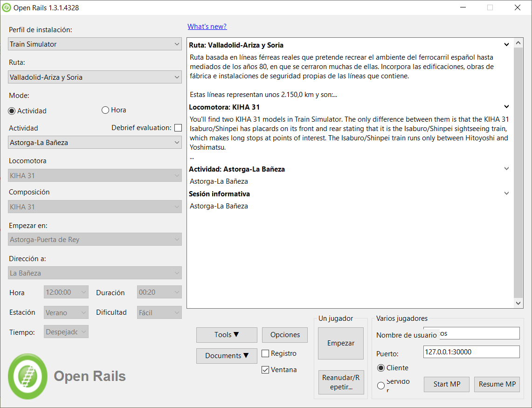
Task: Click the Puerto input field
Action: pos(471,352)
